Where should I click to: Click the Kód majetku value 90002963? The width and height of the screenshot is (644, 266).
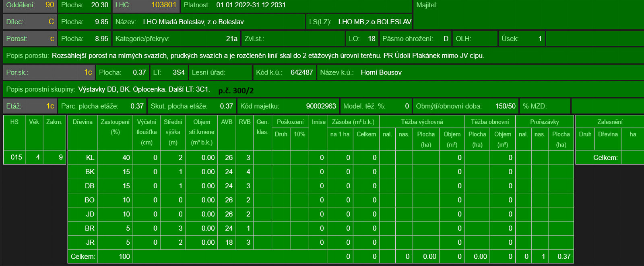coord(321,106)
